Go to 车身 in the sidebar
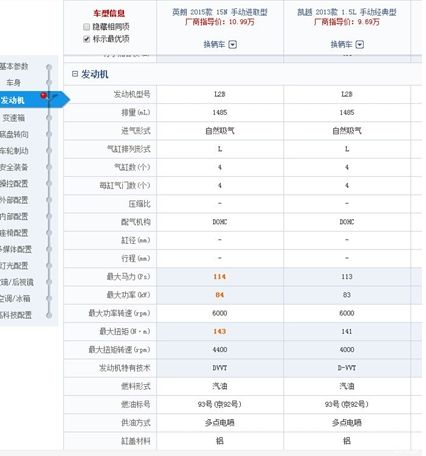 [14, 83]
